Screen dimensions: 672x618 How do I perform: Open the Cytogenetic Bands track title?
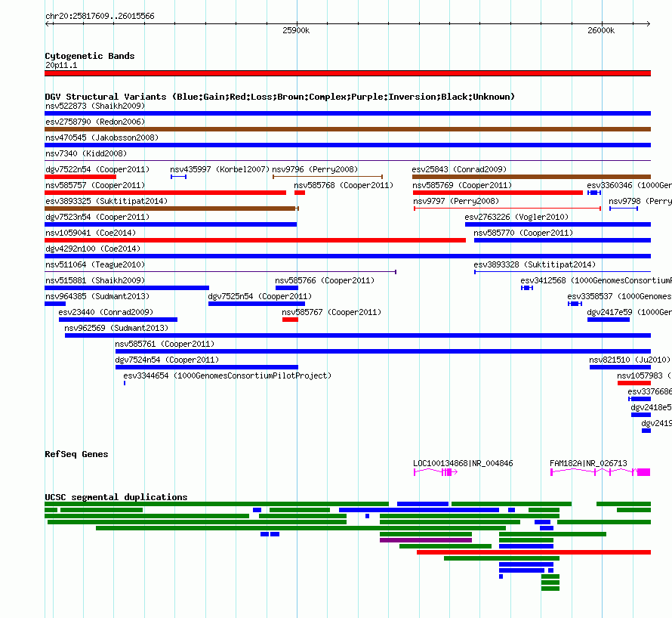[90, 56]
